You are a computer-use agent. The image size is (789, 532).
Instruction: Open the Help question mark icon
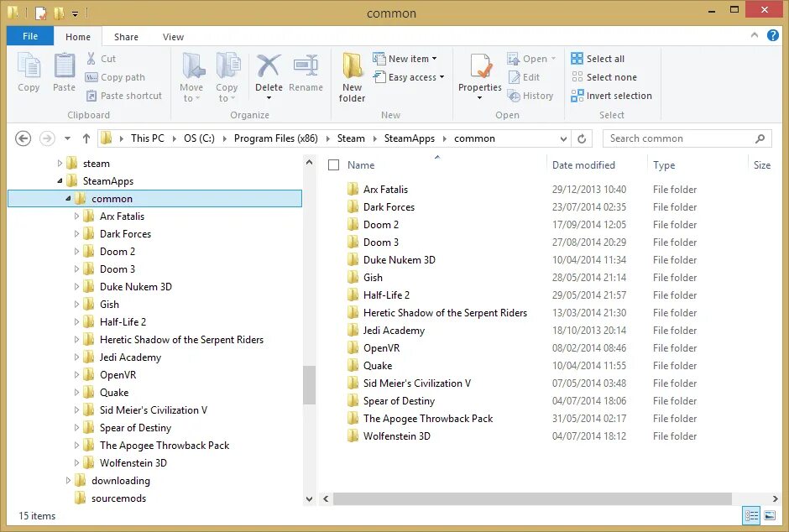click(x=773, y=35)
